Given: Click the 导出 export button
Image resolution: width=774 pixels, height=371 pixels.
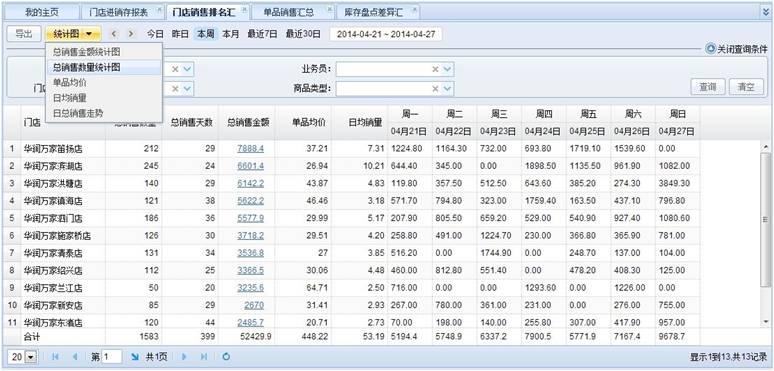Looking at the screenshot, I should (x=24, y=34).
